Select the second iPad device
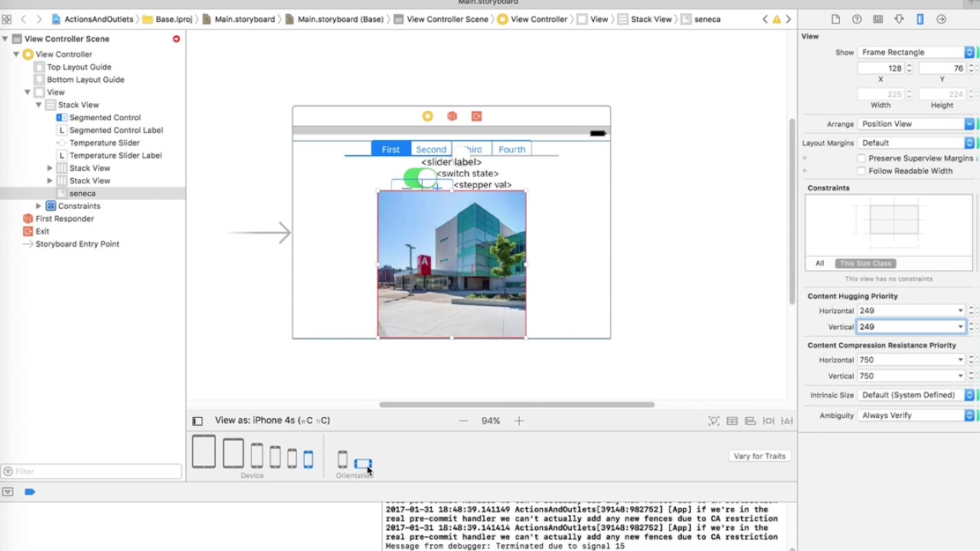Screen dimensions: 980x551 tap(234, 453)
